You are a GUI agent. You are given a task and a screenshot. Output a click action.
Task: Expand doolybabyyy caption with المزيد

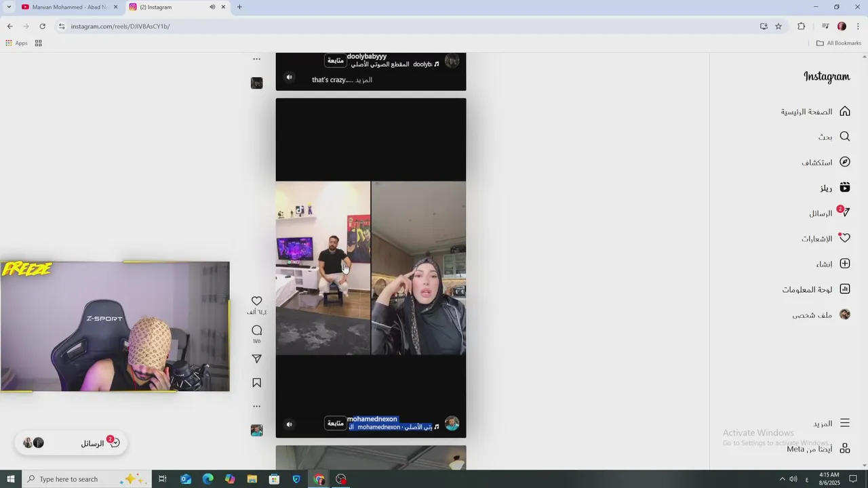363,80
